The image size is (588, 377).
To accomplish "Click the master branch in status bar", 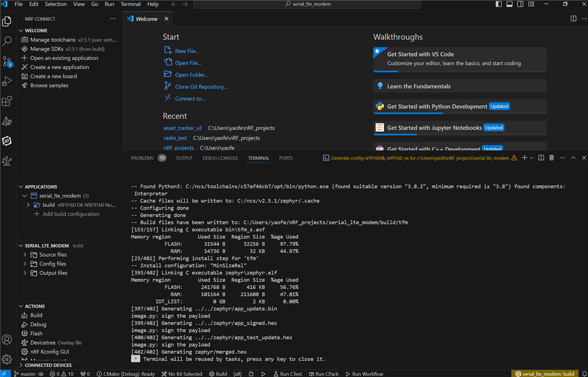I will click(25, 374).
